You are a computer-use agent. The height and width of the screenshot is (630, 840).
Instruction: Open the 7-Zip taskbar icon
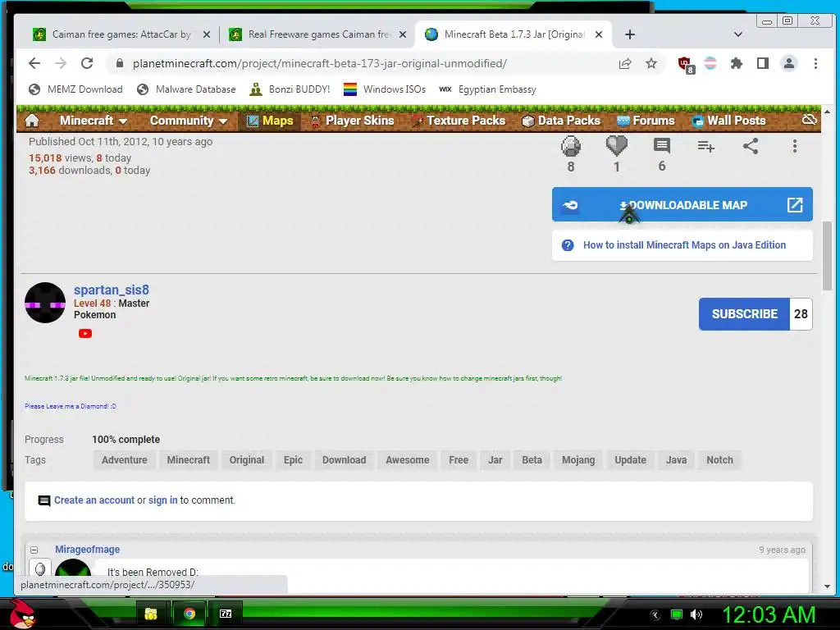click(226, 614)
